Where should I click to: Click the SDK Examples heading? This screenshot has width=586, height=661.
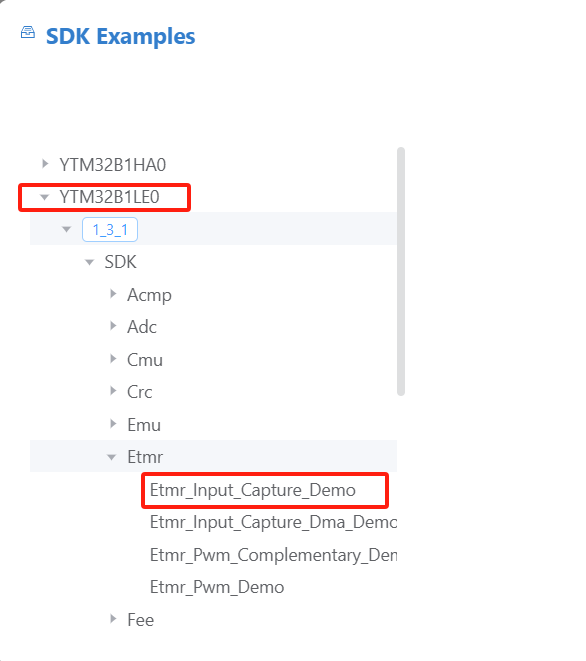click(121, 36)
